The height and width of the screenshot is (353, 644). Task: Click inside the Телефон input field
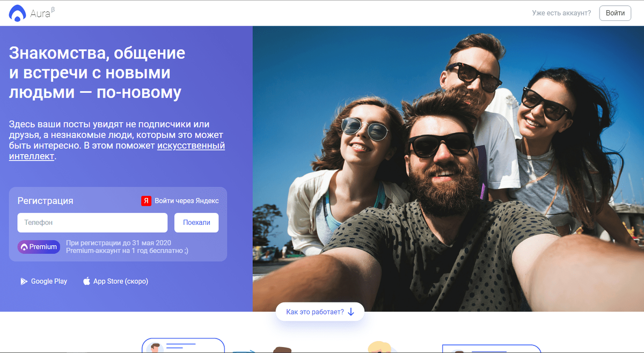coord(91,222)
